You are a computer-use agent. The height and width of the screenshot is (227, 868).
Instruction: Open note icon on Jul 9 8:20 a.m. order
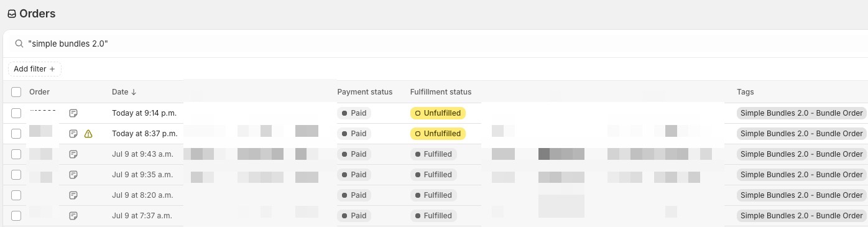[73, 195]
